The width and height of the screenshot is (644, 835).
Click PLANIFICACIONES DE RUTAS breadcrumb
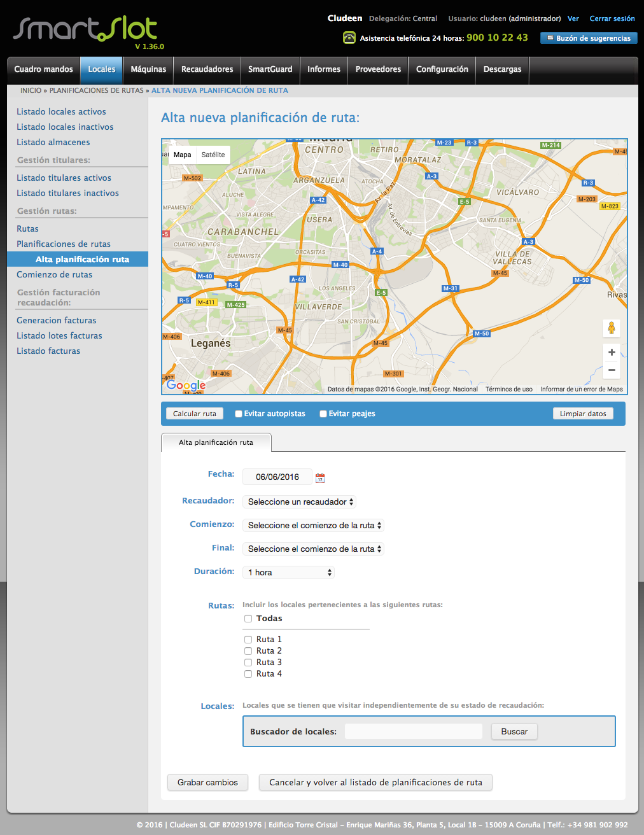coord(97,90)
